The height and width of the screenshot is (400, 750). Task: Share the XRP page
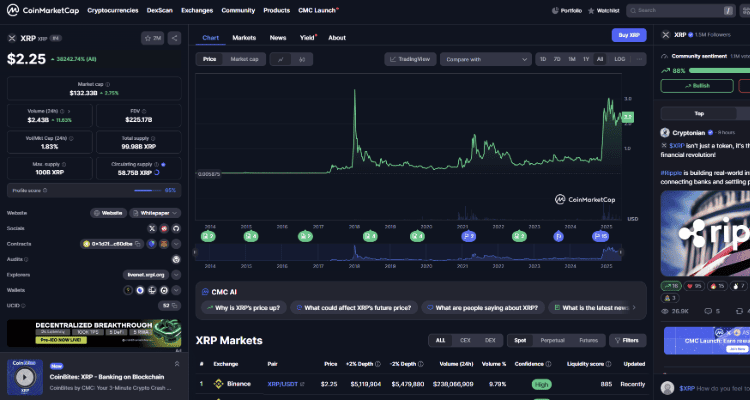(x=175, y=38)
